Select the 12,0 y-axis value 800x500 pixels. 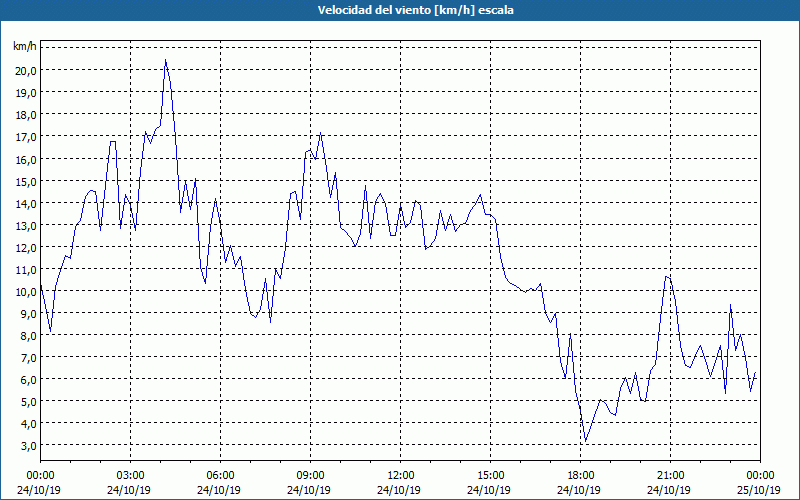tap(26, 247)
